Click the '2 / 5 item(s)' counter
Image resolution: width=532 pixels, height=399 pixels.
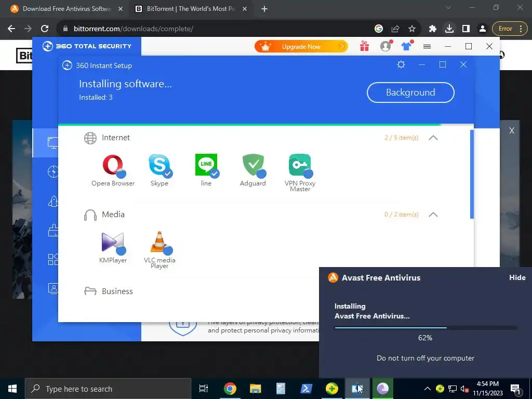402,138
